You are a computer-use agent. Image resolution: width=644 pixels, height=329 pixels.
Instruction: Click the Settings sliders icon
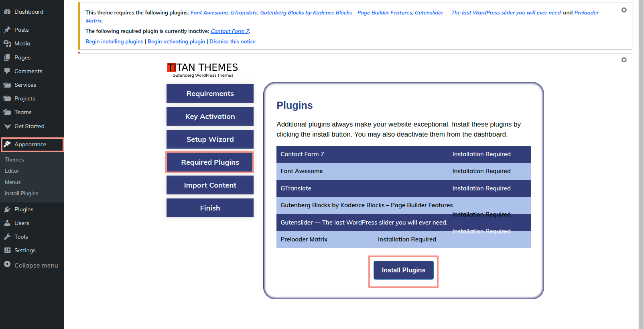click(x=7, y=250)
